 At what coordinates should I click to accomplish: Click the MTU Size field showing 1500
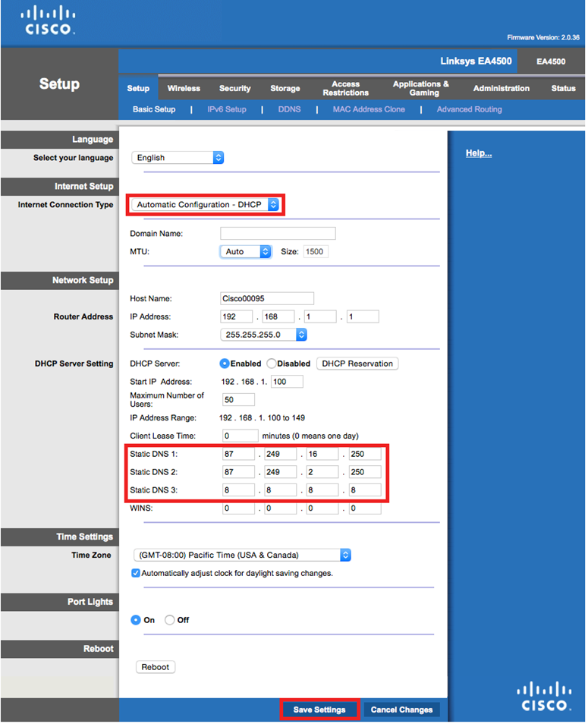pos(316,252)
